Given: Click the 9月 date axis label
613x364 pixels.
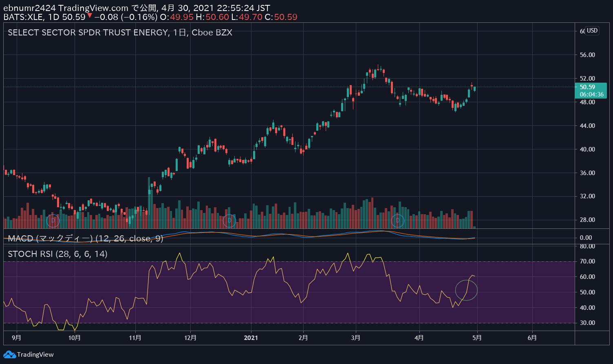Looking at the screenshot, I should pyautogui.click(x=17, y=338).
